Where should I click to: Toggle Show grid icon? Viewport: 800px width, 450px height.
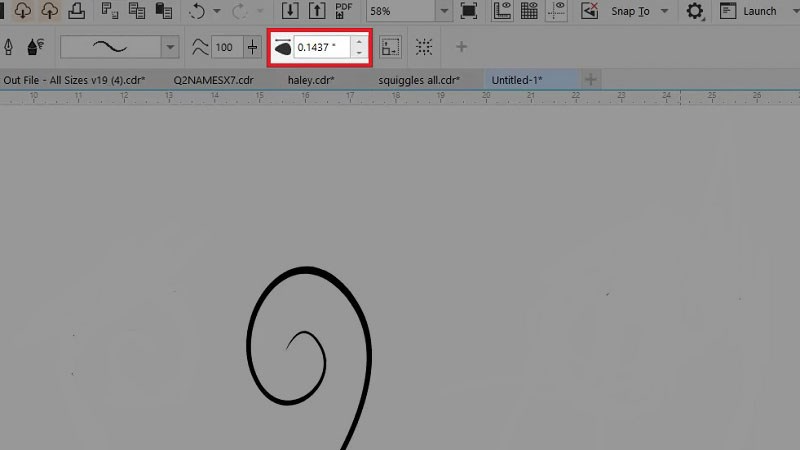point(529,11)
